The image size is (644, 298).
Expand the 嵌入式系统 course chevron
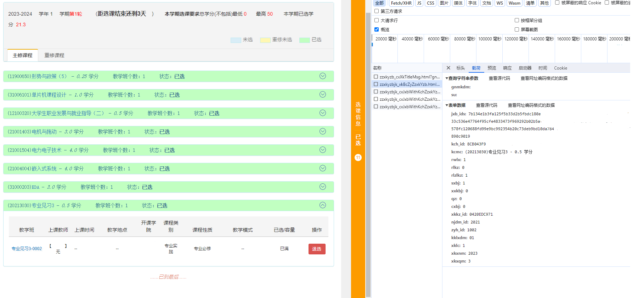(323, 168)
